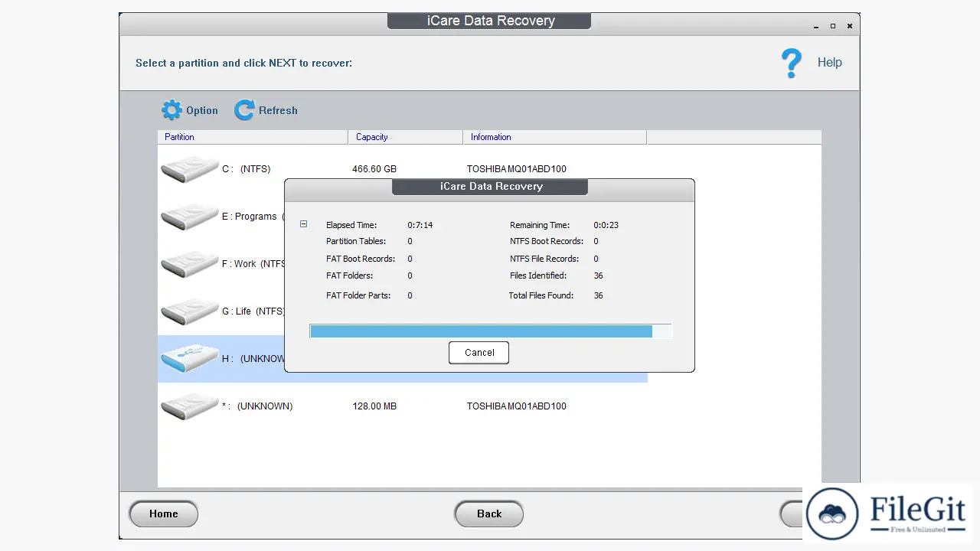
Task: Click the 466.60 GB capacity cell
Action: pos(374,169)
